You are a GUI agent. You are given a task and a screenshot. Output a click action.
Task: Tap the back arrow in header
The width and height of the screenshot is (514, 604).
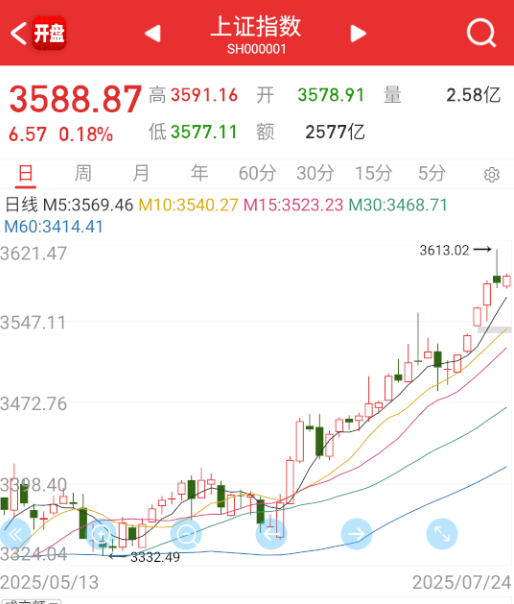pyautogui.click(x=18, y=34)
